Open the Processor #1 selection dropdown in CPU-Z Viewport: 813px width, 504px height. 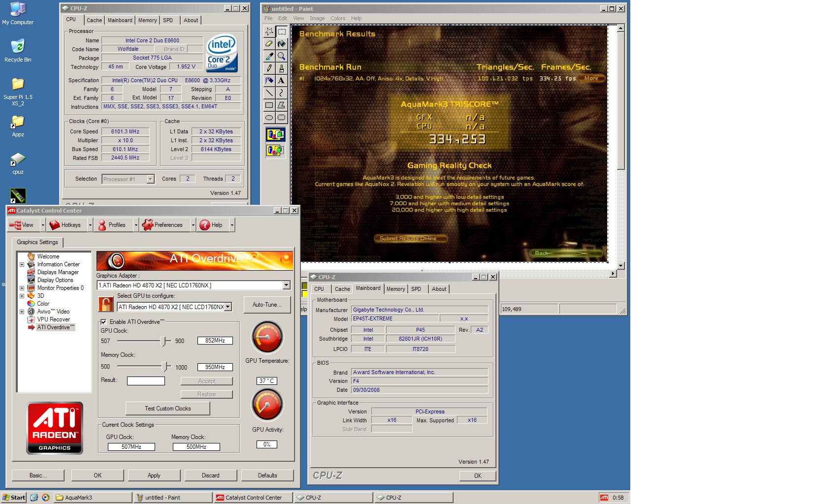(x=150, y=179)
